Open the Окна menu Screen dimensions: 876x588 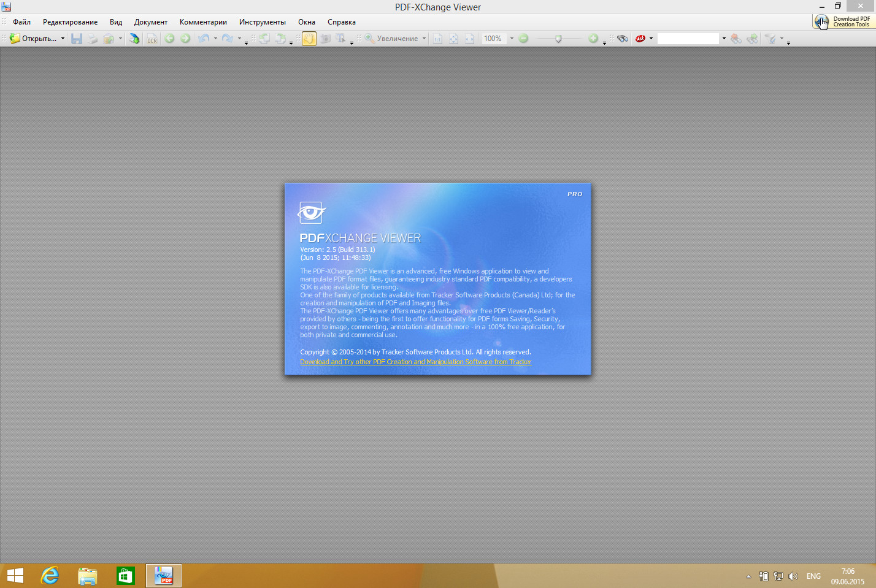pyautogui.click(x=307, y=22)
